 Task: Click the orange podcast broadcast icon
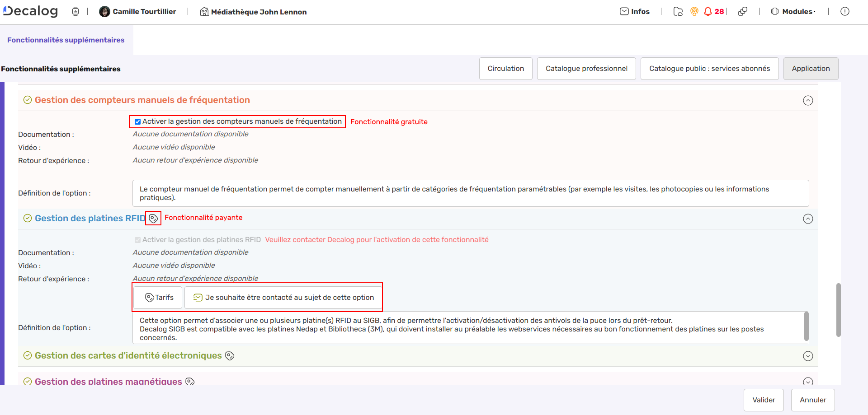pyautogui.click(x=694, y=11)
